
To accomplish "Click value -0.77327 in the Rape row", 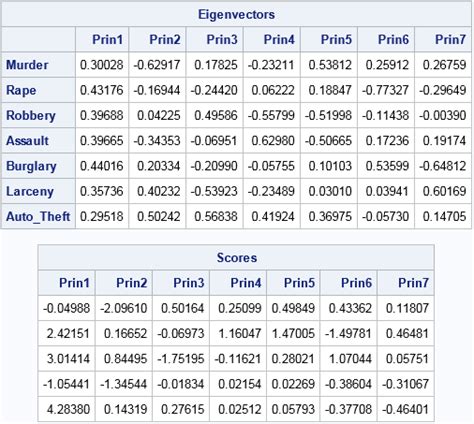I will pyautogui.click(x=385, y=90).
